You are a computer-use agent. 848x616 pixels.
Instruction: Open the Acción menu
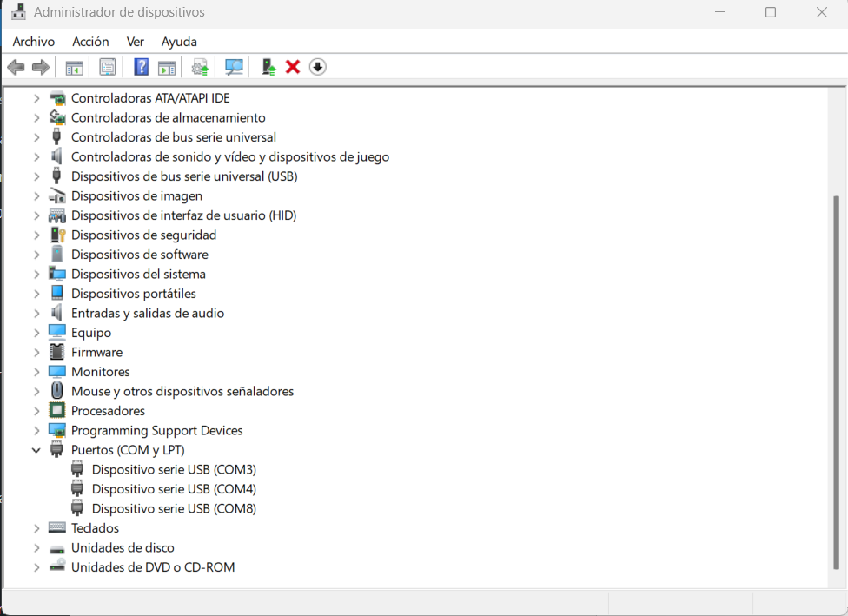tap(90, 42)
